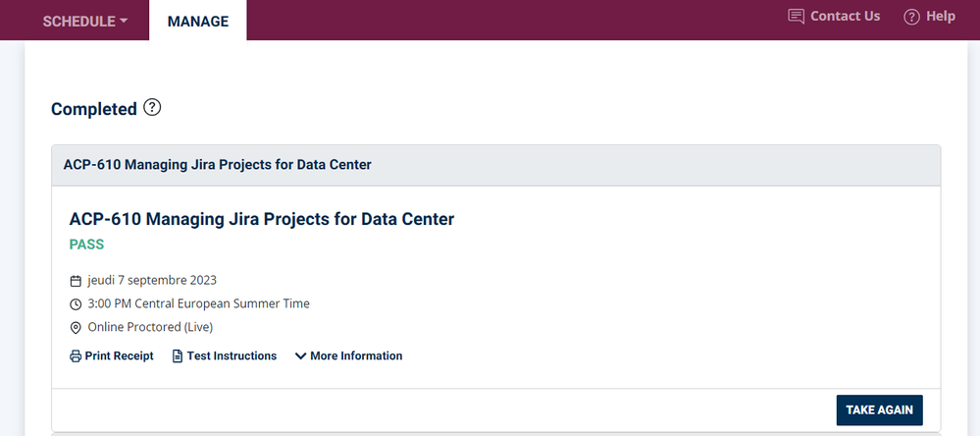Click the Help question mark icon
980x436 pixels.
[x=911, y=17]
